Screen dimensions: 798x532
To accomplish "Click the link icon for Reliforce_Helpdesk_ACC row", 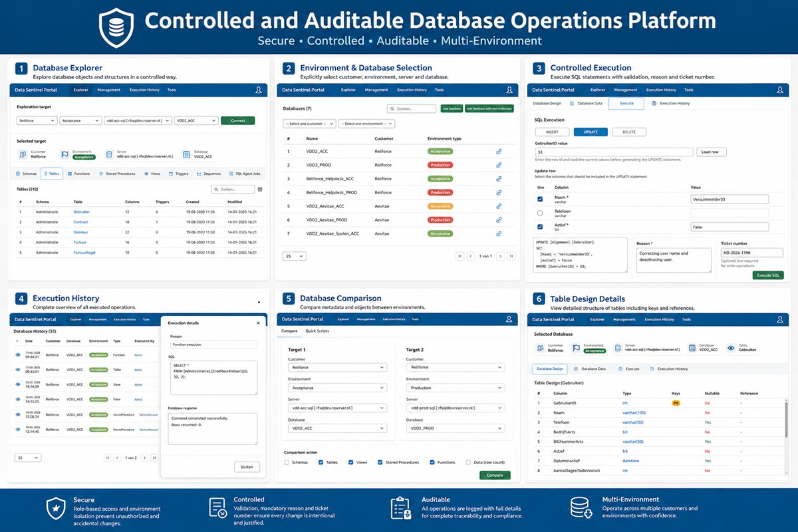I will (499, 179).
